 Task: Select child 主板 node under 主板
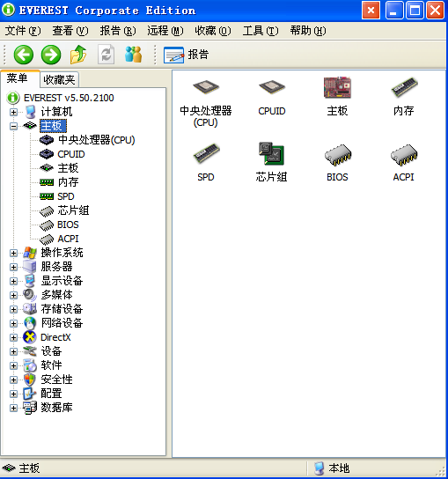click(68, 168)
